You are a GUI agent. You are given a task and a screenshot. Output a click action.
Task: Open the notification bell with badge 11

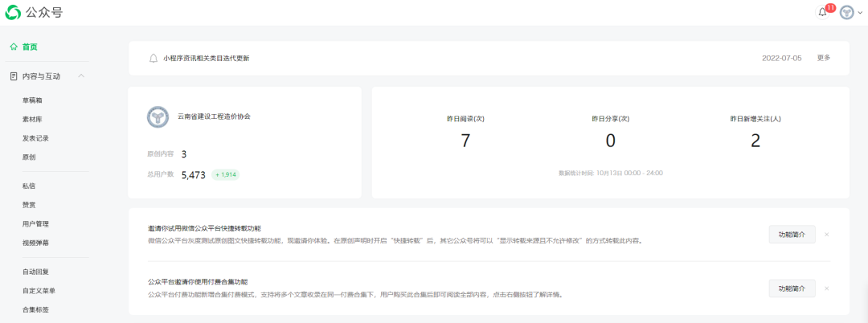point(823,12)
